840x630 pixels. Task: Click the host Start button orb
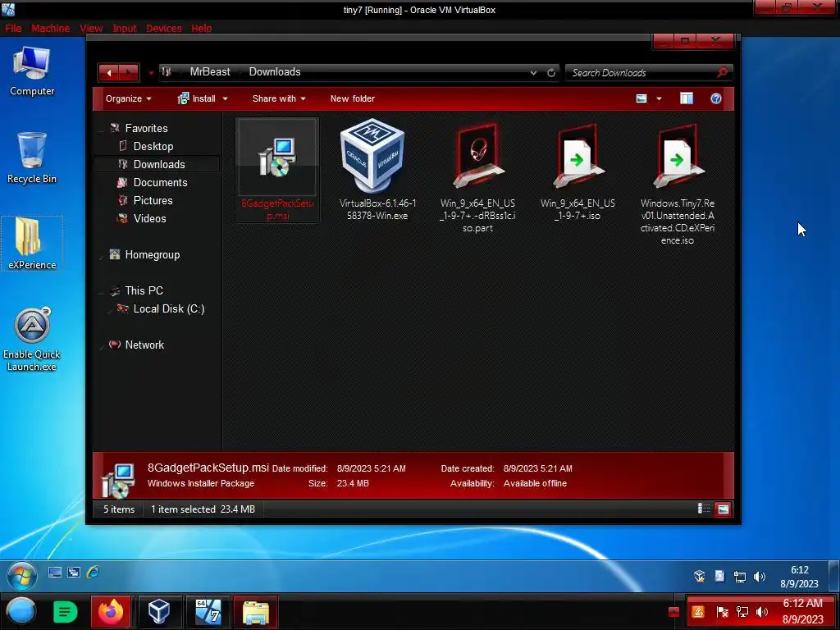tap(21, 611)
